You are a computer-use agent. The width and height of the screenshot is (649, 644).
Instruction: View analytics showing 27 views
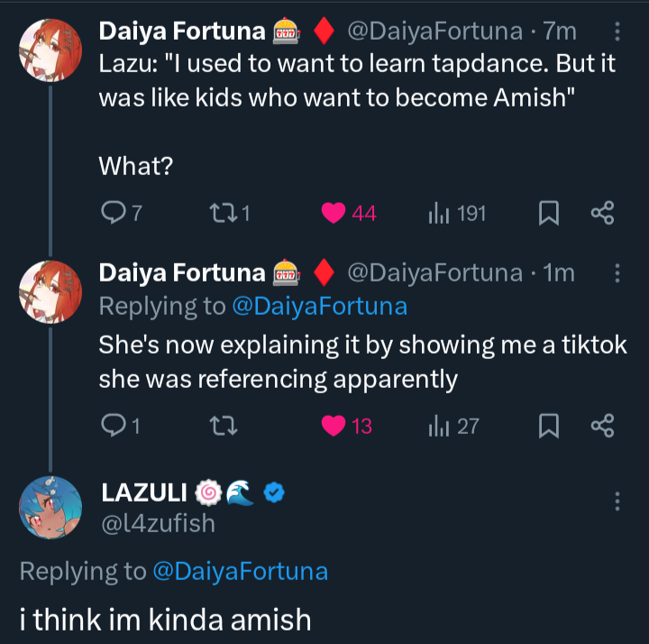441,426
